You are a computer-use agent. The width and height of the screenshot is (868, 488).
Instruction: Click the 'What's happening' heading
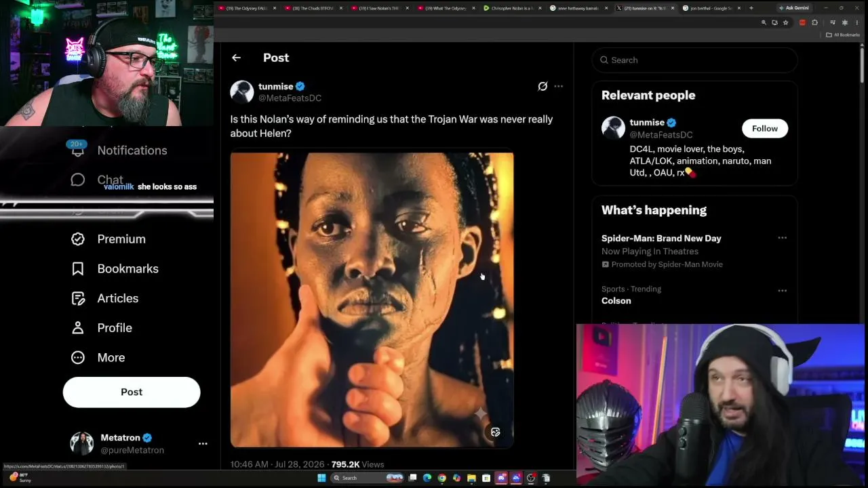654,210
